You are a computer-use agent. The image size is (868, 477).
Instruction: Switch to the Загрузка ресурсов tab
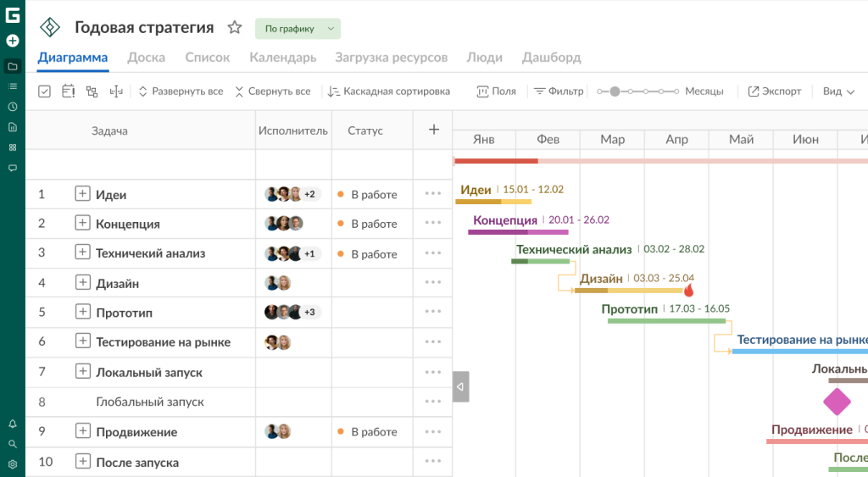point(391,58)
